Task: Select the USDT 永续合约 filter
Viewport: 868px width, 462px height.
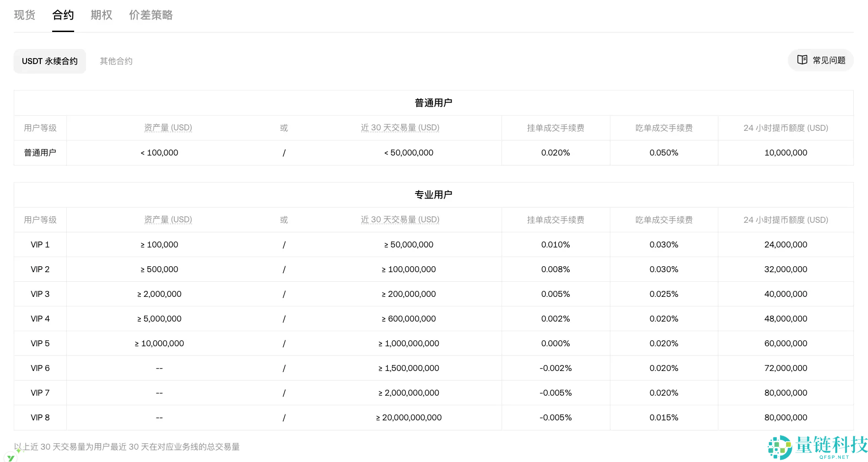Action: [49, 61]
